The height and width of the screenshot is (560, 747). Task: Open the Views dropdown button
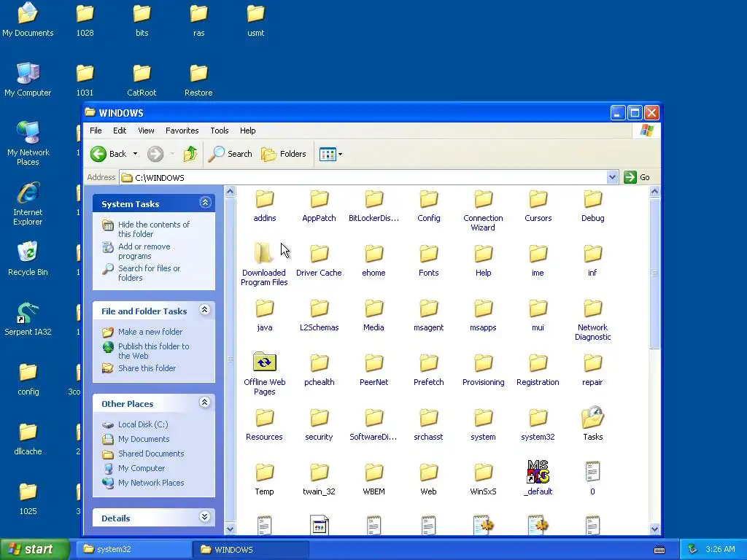330,154
